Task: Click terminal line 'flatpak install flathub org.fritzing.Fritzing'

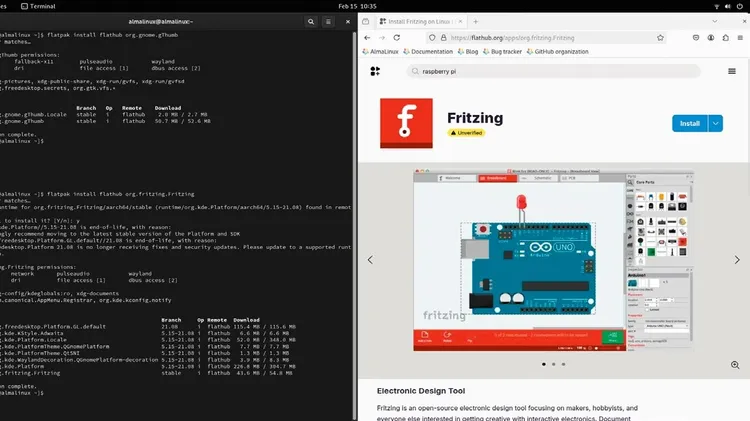Action: pyautogui.click(x=121, y=194)
